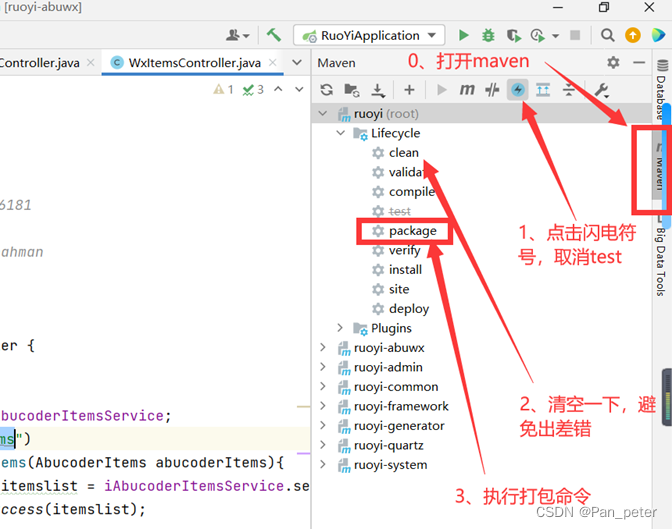Collapse All icon in Maven toolbar
Viewport: 672px width, 529px height.
[x=569, y=90]
